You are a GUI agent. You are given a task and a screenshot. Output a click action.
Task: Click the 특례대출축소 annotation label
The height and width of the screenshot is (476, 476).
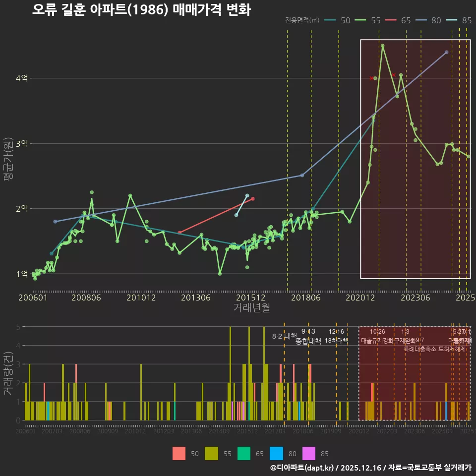[420, 349]
